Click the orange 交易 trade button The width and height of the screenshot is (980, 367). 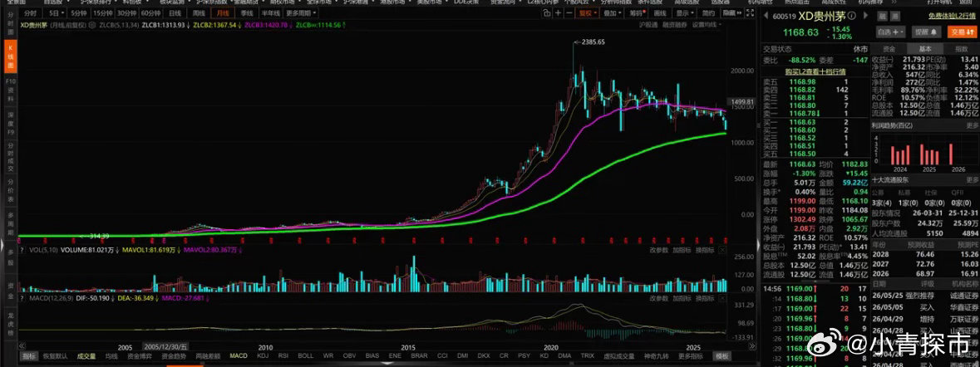coord(963,32)
